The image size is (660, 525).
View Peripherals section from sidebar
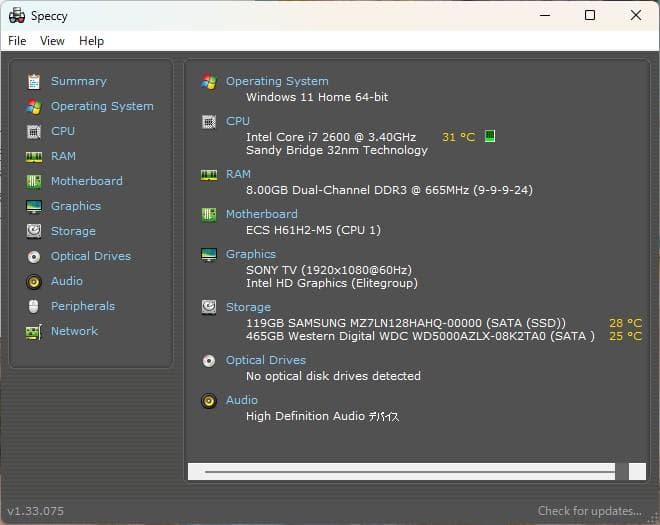[83, 306]
